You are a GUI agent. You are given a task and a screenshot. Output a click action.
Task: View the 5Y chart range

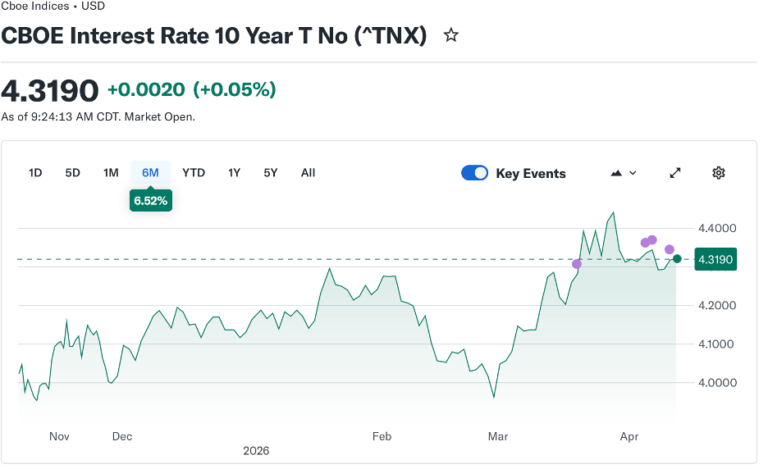pyautogui.click(x=271, y=173)
